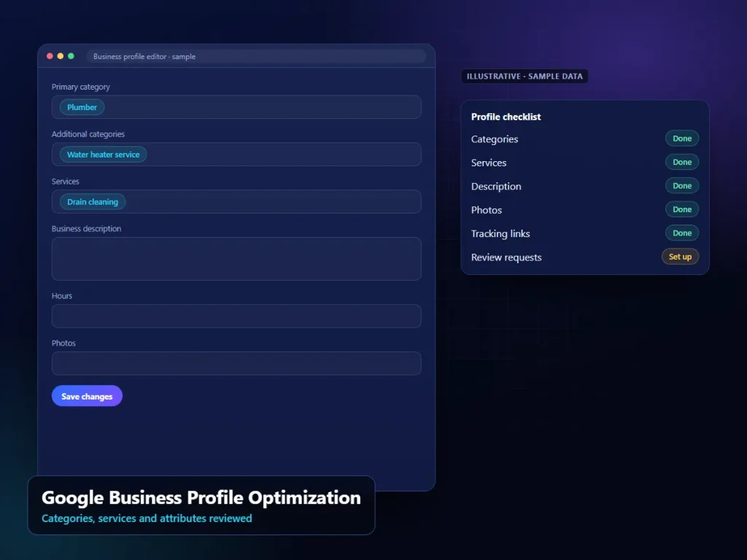This screenshot has height=560, width=747.
Task: Click the Hours input field
Action: coord(236,316)
